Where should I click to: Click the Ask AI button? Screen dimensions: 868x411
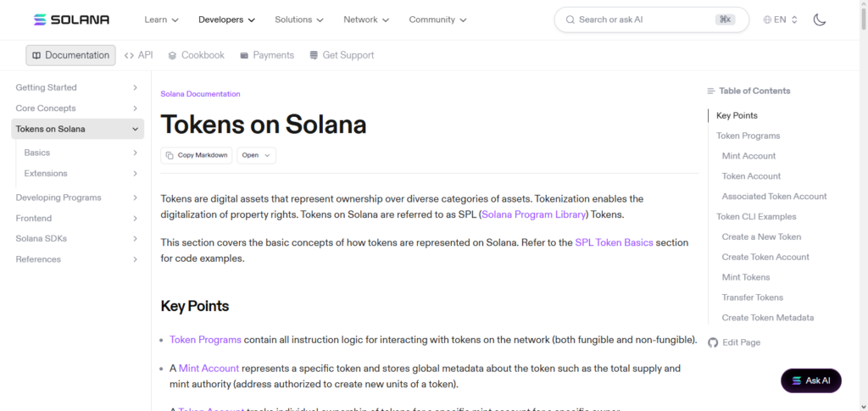tap(811, 380)
